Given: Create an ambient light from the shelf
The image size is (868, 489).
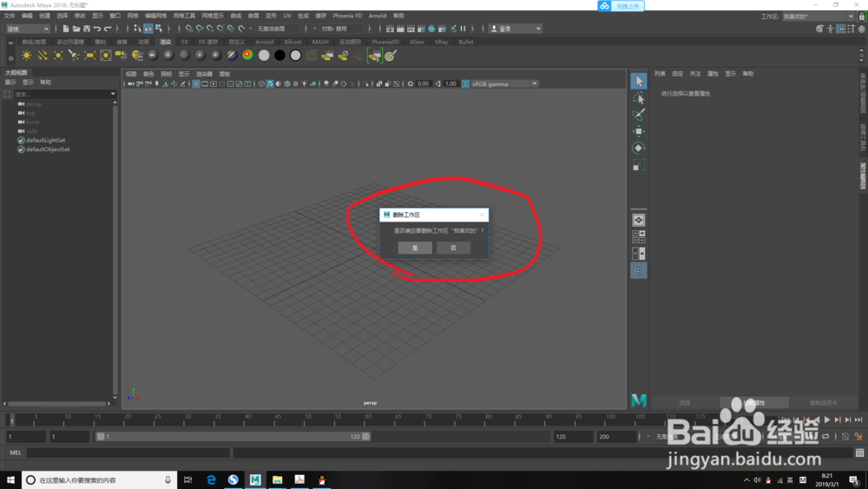Looking at the screenshot, I should (x=27, y=56).
